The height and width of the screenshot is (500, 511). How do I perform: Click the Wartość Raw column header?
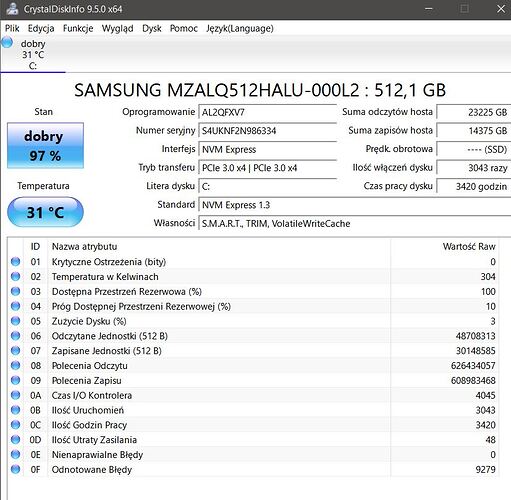coord(445,247)
